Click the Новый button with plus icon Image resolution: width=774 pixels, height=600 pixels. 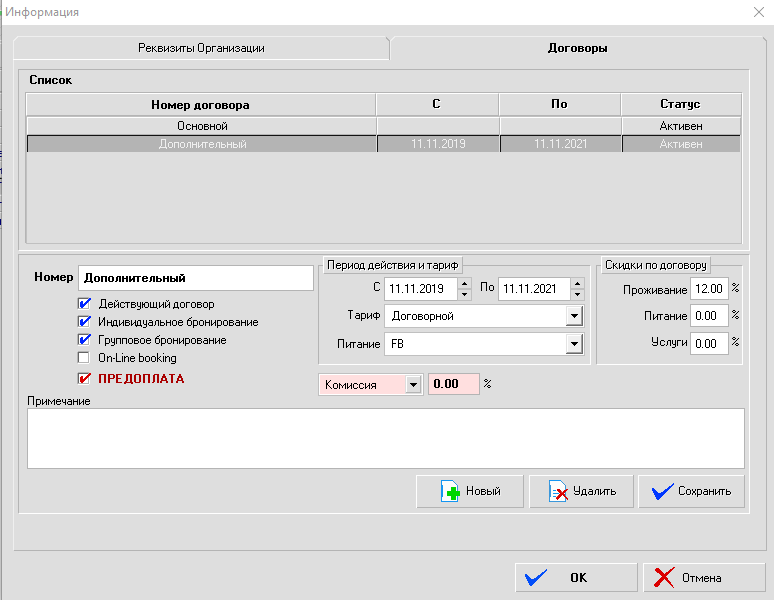(x=471, y=491)
